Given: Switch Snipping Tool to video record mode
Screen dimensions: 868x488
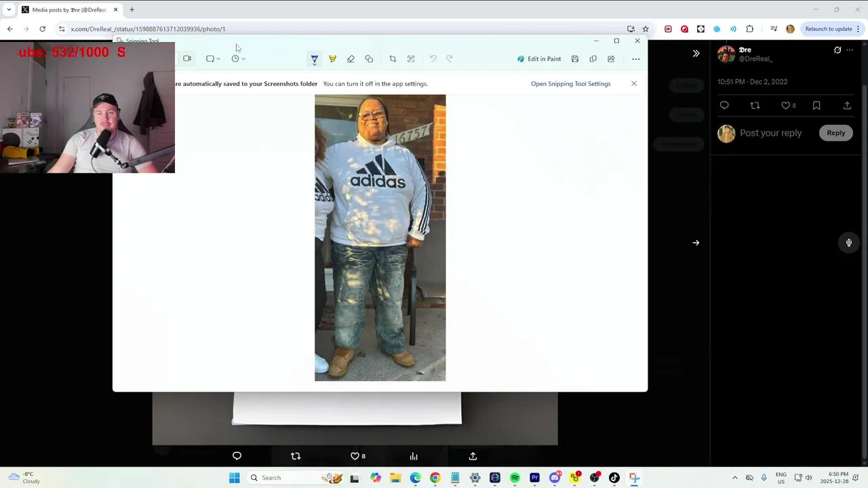Looking at the screenshot, I should [187, 58].
